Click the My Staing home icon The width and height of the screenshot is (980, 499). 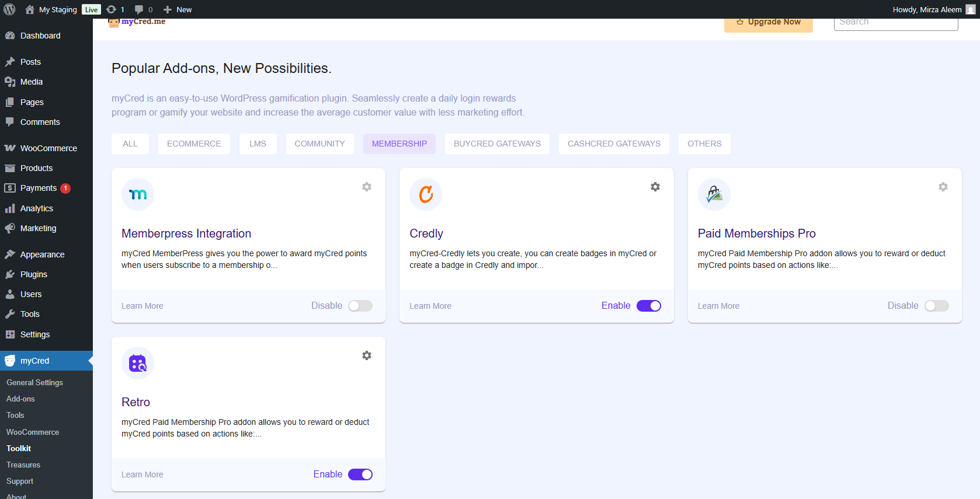point(30,9)
